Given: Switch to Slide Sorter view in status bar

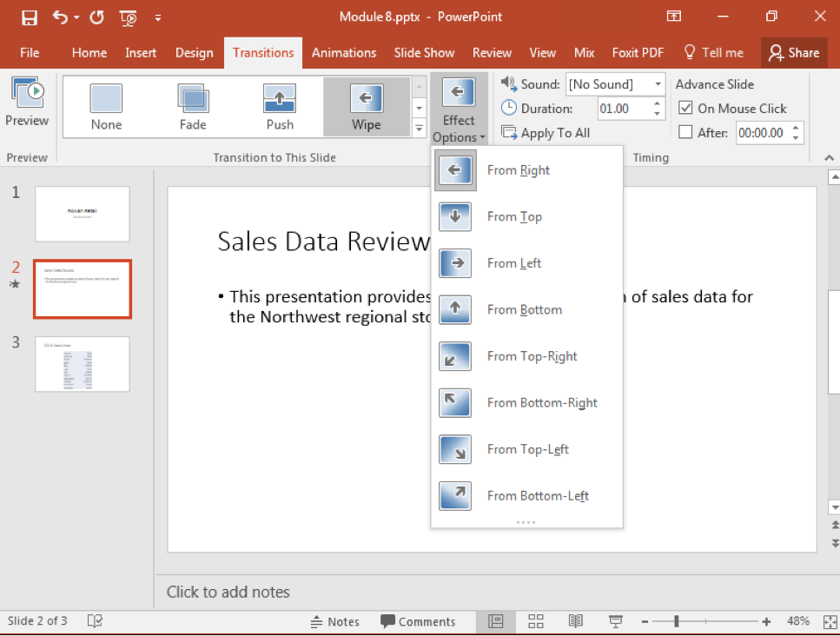Looking at the screenshot, I should [x=535, y=621].
